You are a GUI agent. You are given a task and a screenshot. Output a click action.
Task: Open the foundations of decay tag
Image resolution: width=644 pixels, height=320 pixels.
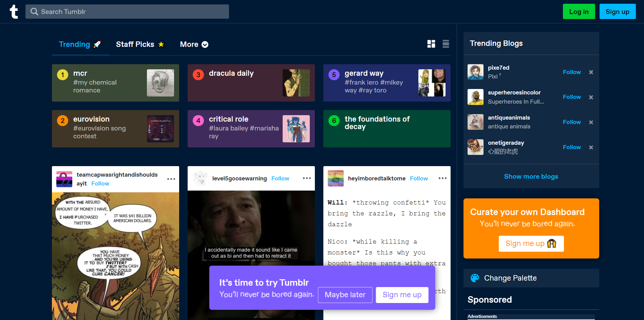pyautogui.click(x=387, y=129)
